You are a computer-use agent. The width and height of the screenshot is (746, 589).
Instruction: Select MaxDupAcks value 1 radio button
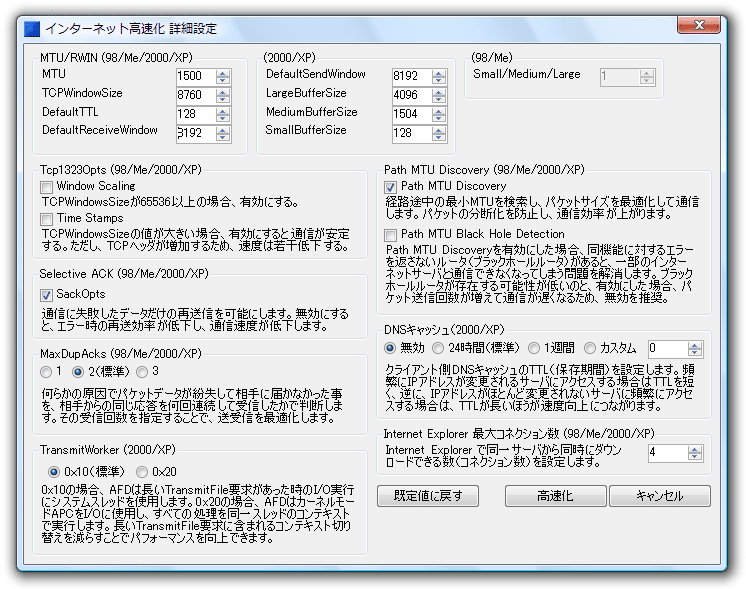click(x=46, y=372)
